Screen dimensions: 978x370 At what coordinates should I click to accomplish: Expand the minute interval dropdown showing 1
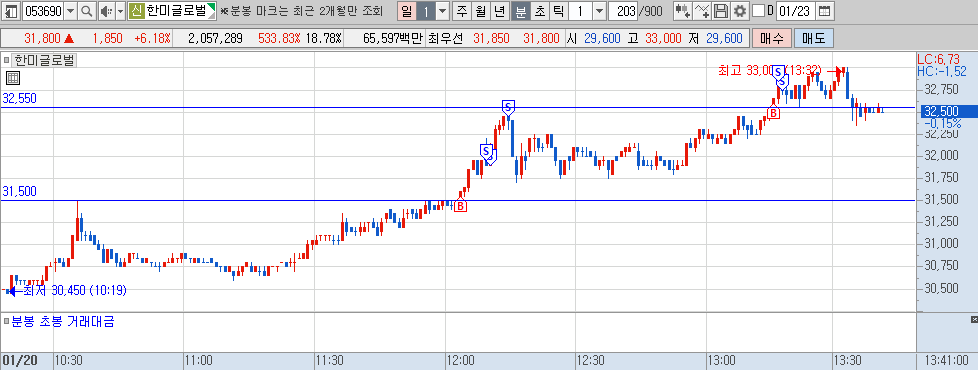tap(599, 11)
